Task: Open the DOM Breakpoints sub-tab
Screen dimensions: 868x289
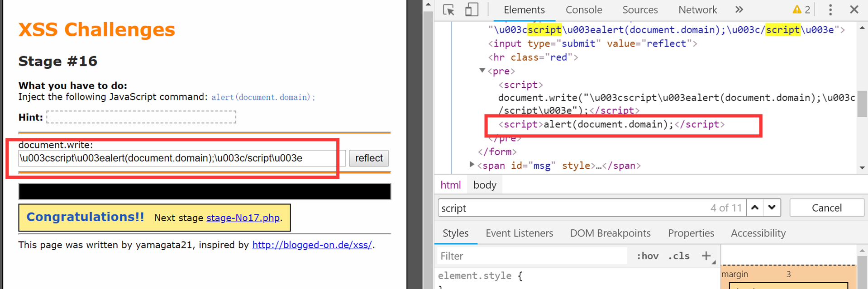Action: (610, 233)
